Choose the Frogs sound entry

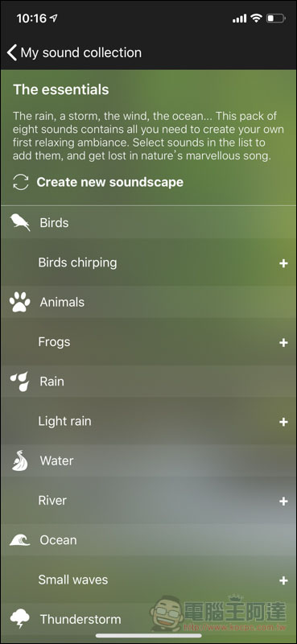coord(148,341)
